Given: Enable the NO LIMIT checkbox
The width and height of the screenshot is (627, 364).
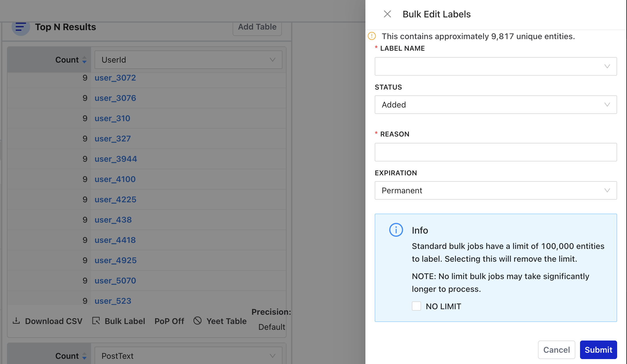Looking at the screenshot, I should tap(416, 306).
